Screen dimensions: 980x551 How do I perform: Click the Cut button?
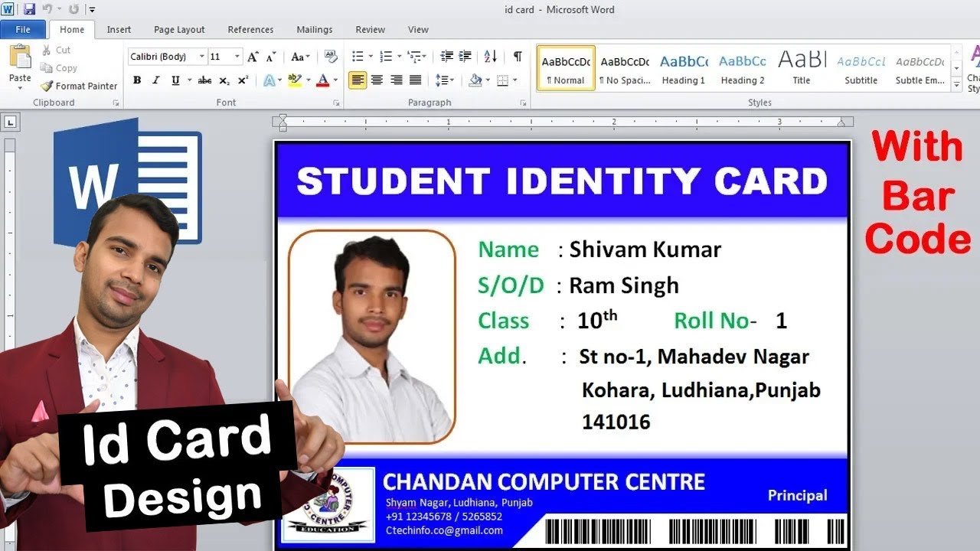[56, 50]
